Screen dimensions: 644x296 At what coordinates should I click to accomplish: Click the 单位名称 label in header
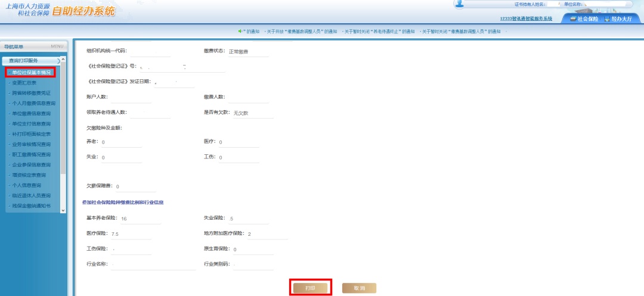click(x=573, y=4)
